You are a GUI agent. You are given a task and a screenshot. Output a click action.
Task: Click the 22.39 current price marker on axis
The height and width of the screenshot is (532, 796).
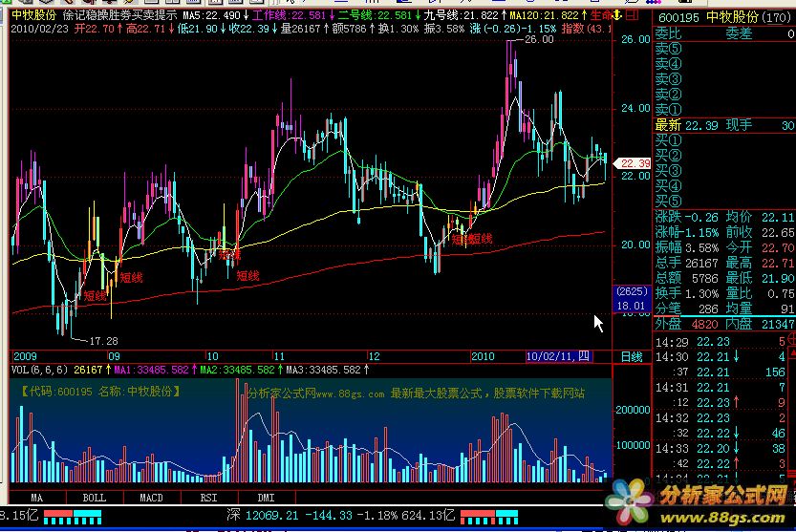[635, 163]
